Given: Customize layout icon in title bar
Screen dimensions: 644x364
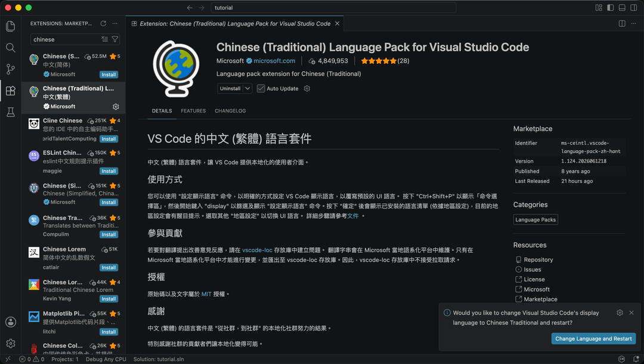Looking at the screenshot, I should pos(599,8).
